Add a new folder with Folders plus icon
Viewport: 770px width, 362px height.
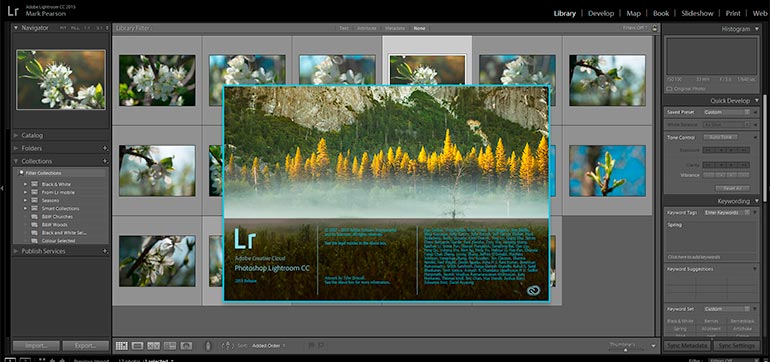pos(105,148)
